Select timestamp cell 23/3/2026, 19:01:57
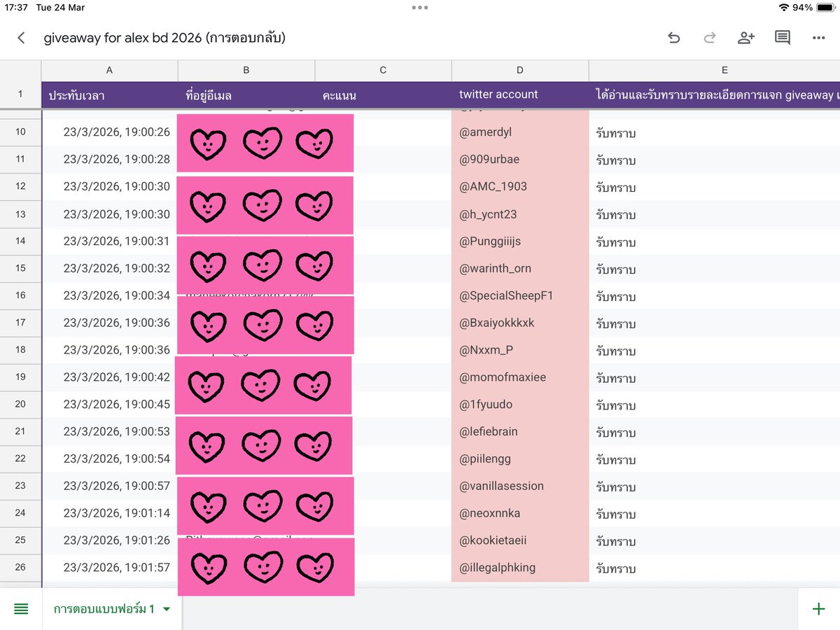Screen dimensions: 840x630 [x=109, y=567]
